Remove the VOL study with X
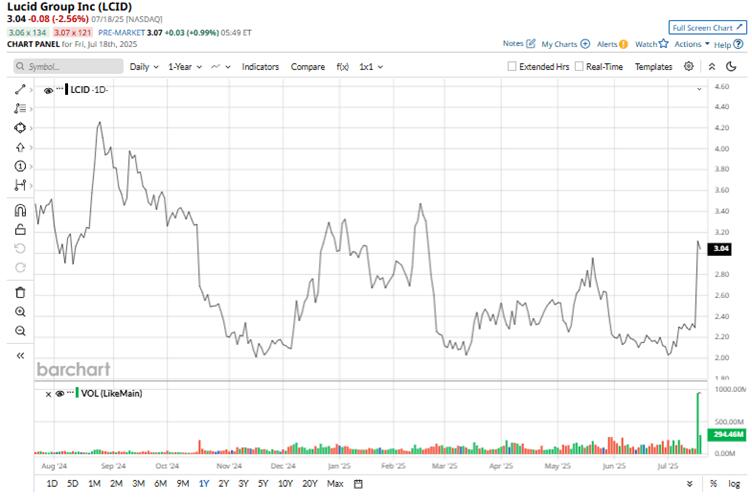This screenshot has width=752, height=503. (x=48, y=394)
